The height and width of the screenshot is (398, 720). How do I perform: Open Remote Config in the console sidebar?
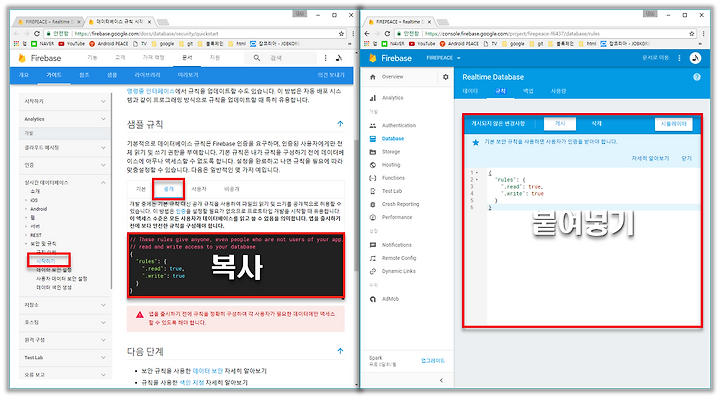tap(399, 258)
